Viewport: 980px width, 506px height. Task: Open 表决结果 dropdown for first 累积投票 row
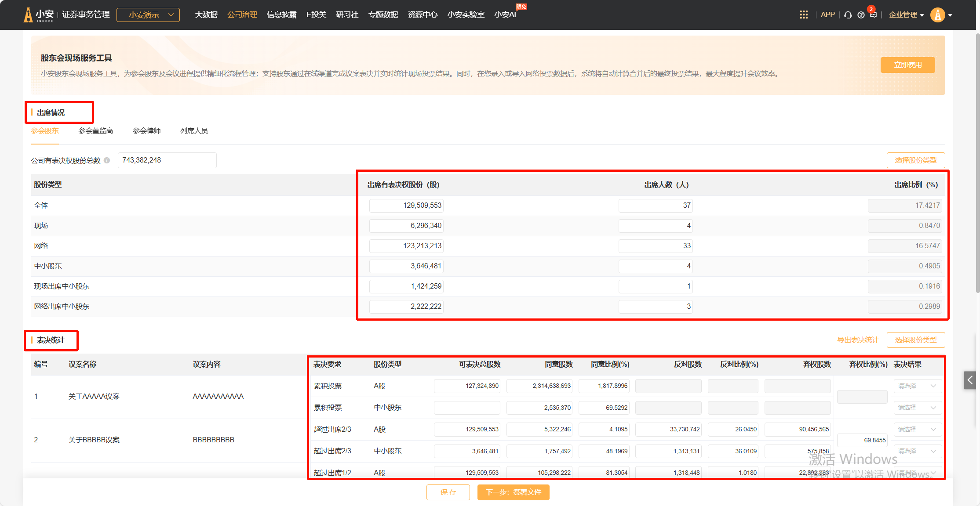917,386
